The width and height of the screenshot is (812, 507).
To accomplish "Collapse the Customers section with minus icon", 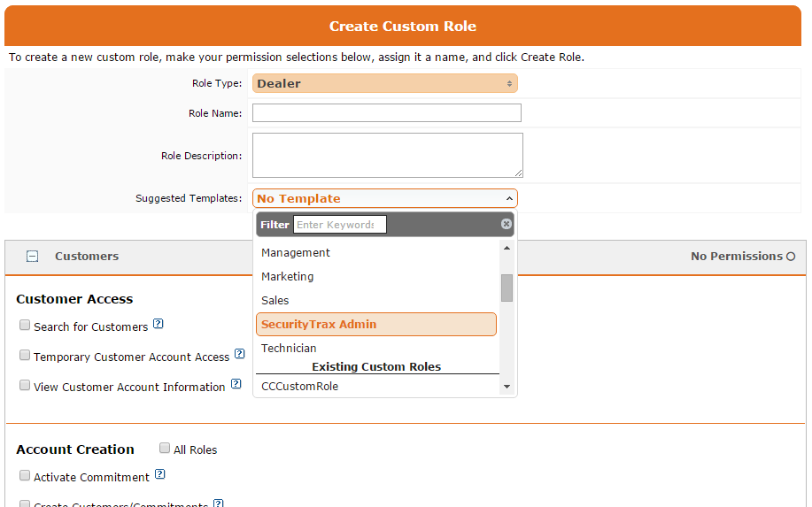I will [x=33, y=257].
